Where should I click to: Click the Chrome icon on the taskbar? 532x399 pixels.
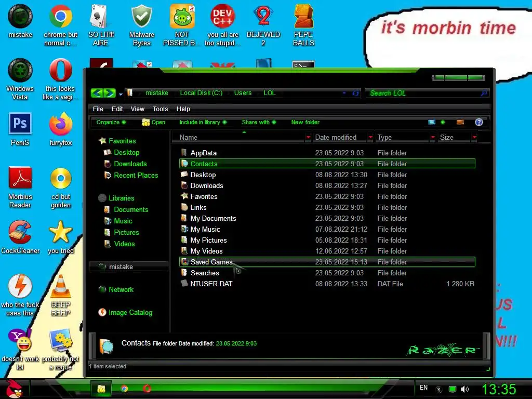[x=124, y=389]
